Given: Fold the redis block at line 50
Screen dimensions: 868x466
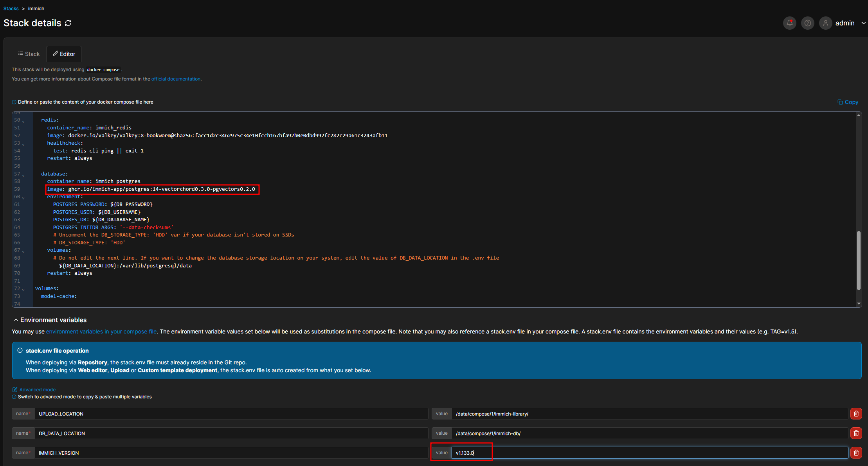Looking at the screenshot, I should point(23,121).
